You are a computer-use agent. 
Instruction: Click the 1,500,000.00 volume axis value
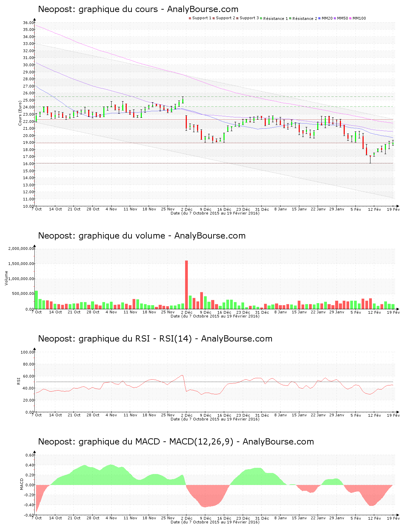point(21,264)
